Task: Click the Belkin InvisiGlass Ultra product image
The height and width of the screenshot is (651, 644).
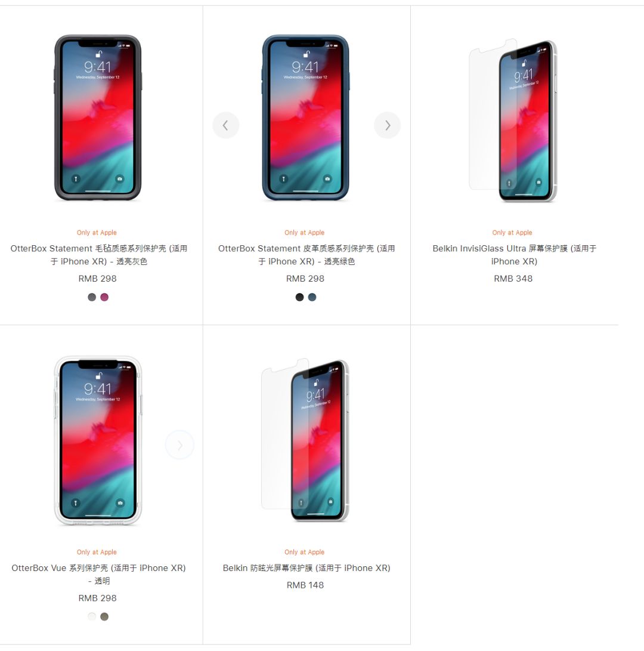Action: click(513, 119)
